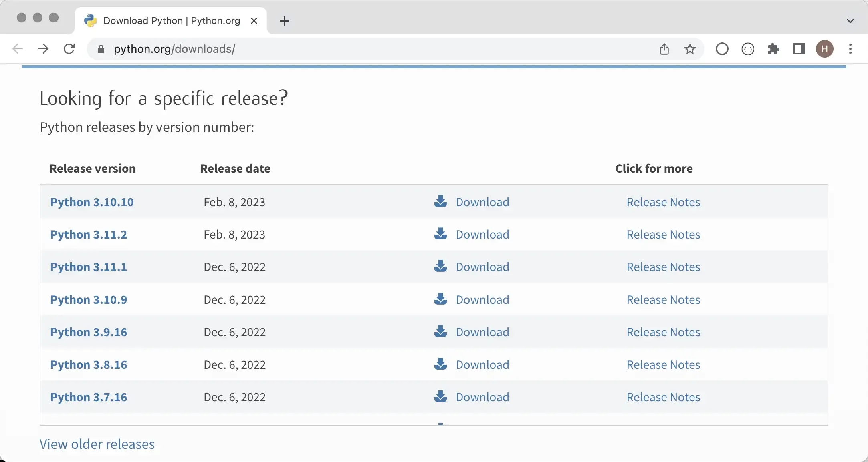Open the browser three-dot menu
Viewport: 868px width, 462px height.
(850, 49)
